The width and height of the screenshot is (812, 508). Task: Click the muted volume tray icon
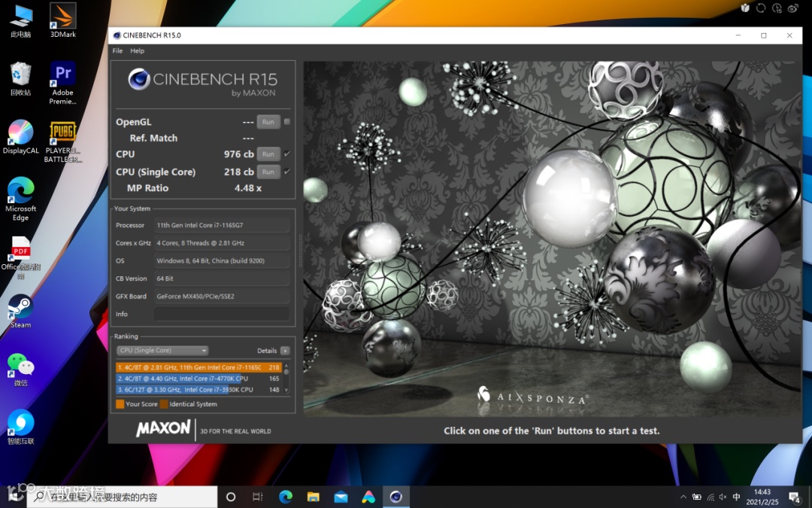(723, 497)
